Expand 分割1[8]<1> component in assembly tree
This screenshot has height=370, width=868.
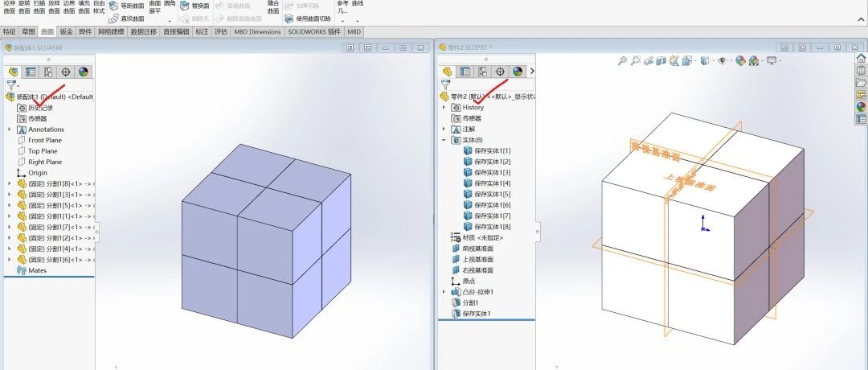point(9,183)
